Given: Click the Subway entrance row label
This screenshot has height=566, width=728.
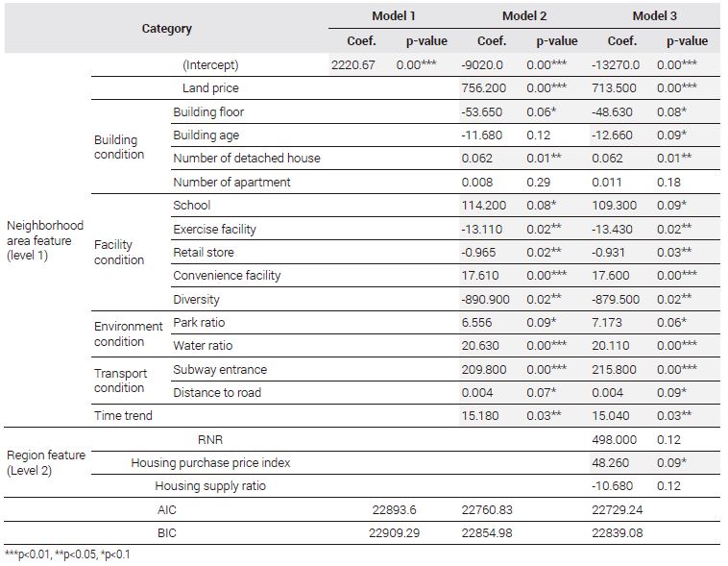Looking at the screenshot, I should (x=220, y=370).
